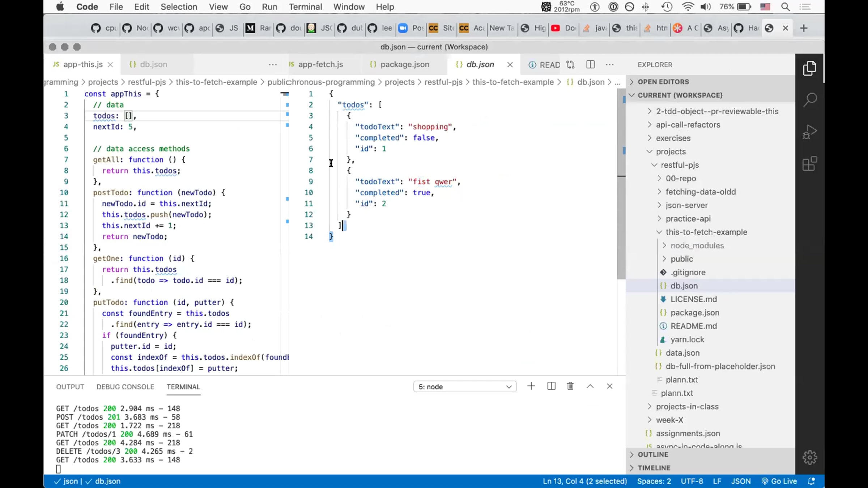Open the Run menu

point(269,7)
